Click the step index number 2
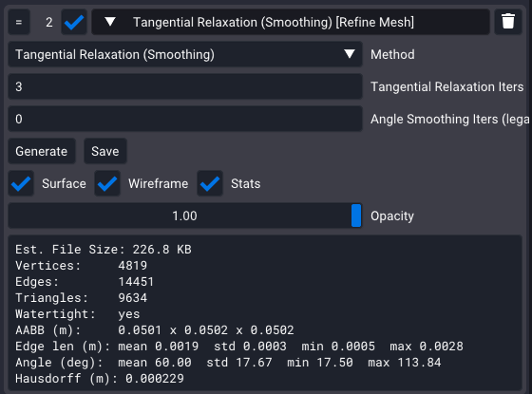Screen dimensions: 532x394 49,22
